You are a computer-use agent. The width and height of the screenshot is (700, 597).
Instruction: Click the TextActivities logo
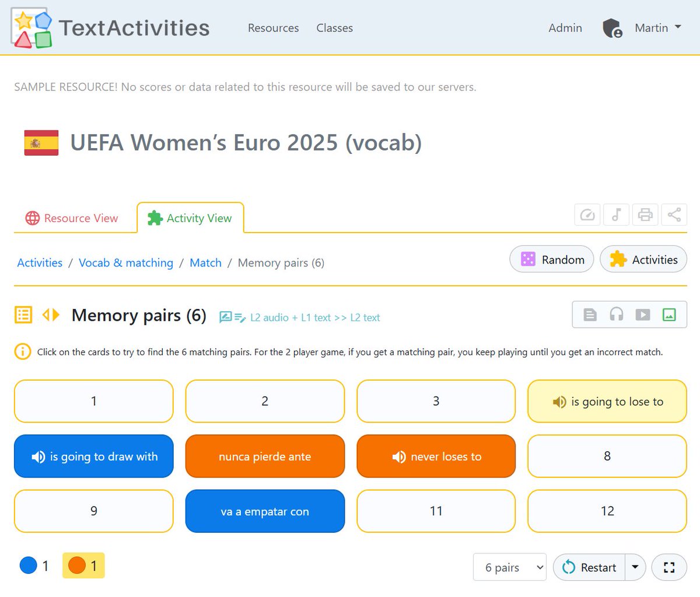[x=110, y=28]
